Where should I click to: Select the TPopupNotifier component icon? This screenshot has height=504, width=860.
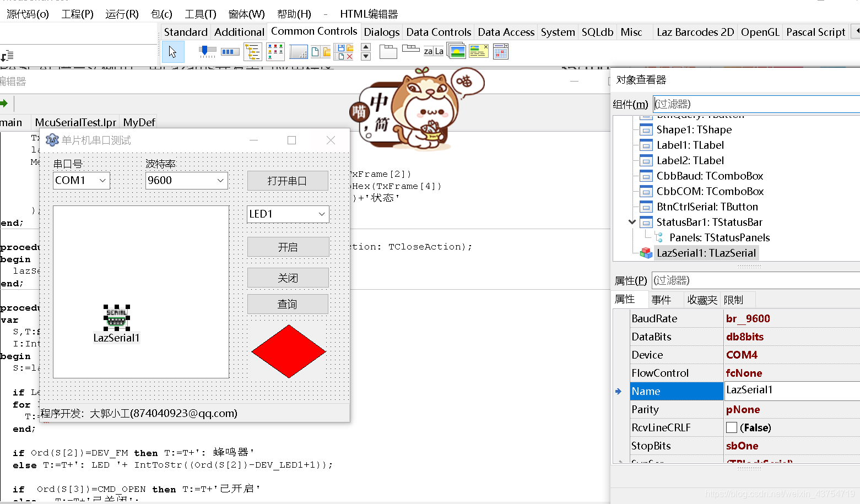pos(478,51)
